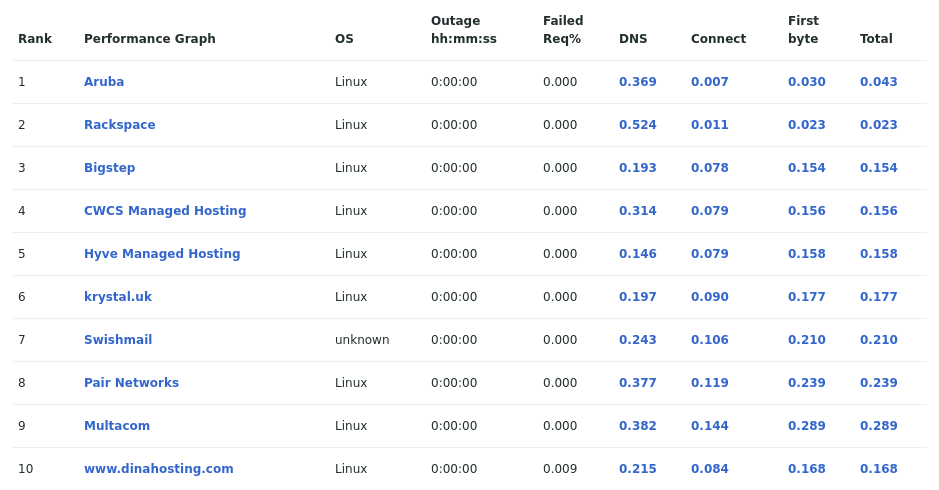Click CWCS Managed Hosting's Total value 0.156

coord(879,211)
